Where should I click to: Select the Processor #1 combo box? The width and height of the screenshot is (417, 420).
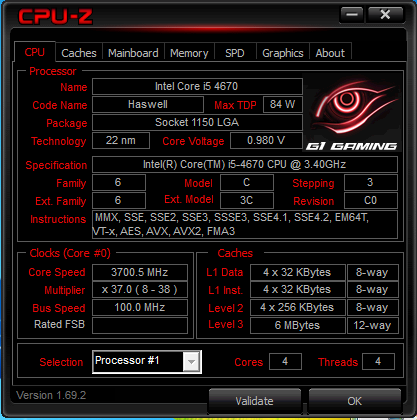coord(147,362)
